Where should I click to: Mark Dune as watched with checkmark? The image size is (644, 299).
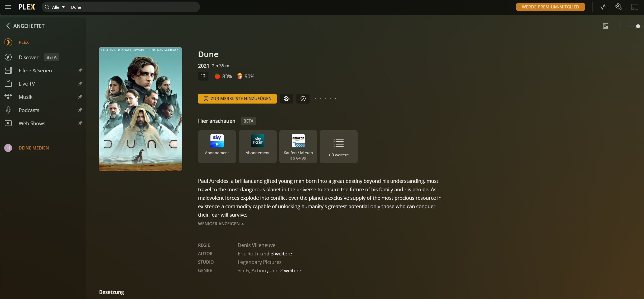click(x=303, y=99)
